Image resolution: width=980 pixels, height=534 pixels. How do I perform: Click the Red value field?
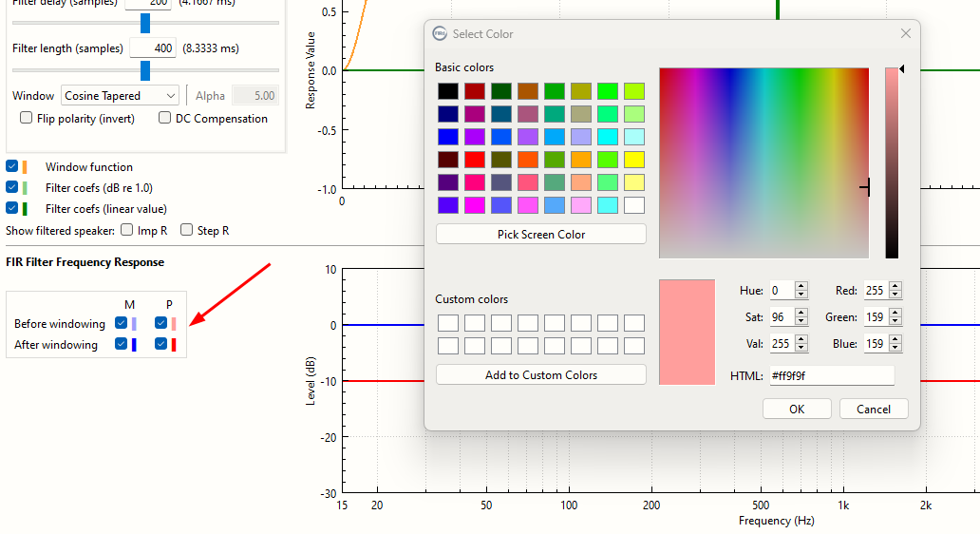[876, 290]
